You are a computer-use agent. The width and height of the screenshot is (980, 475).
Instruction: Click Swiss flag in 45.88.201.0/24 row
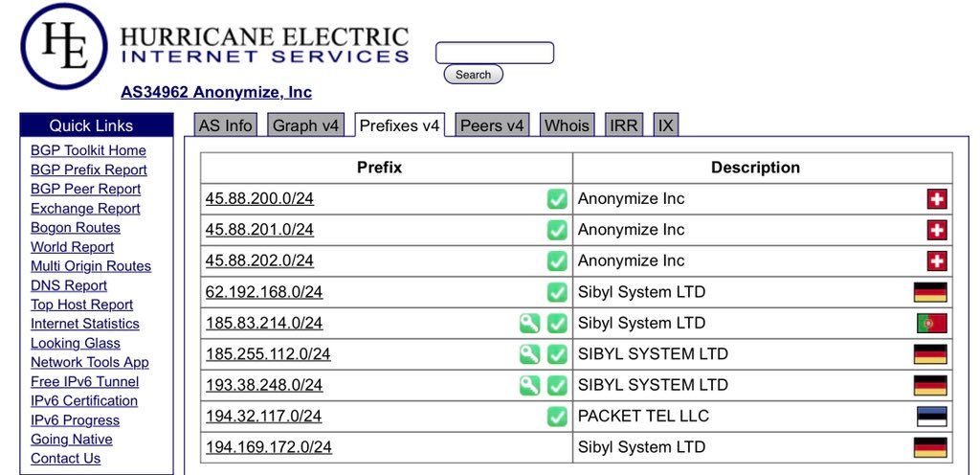(x=936, y=230)
